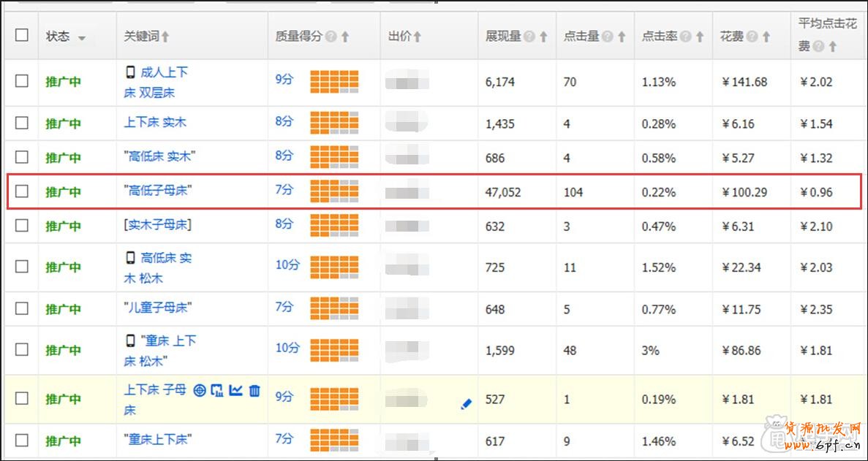Click the 平均点击花费 column header
Viewport: 868px width, 461px height.
826,24
